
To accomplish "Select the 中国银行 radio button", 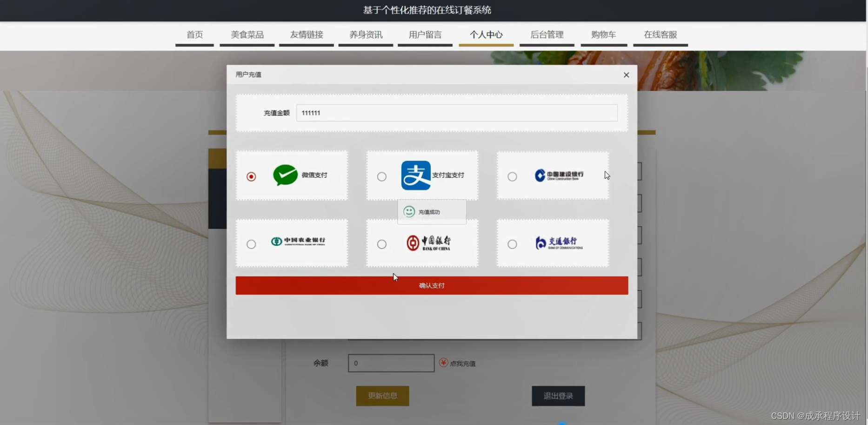I will 381,244.
